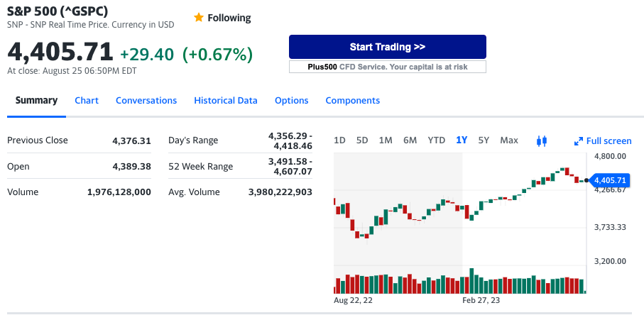Go to the Historical Data tab
The width and height of the screenshot is (644, 320).
click(x=226, y=101)
